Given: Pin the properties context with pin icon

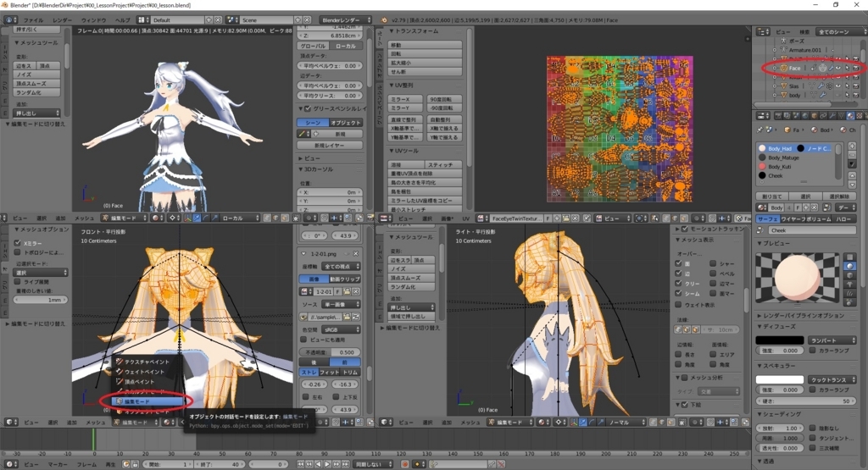Looking at the screenshot, I should point(759,130).
